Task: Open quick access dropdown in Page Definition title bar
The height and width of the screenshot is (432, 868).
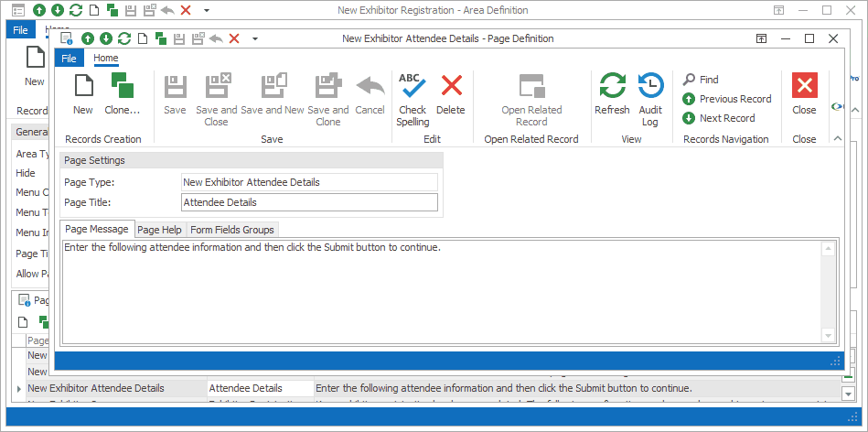Action: coord(254,38)
